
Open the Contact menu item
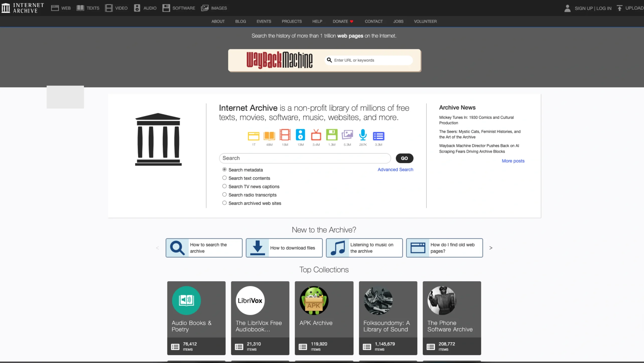click(x=374, y=21)
